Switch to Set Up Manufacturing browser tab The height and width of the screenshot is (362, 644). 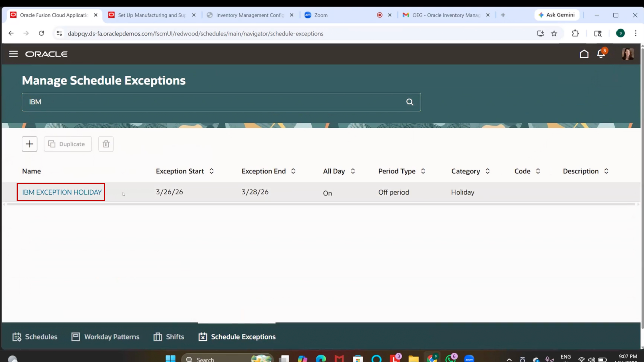point(152,15)
